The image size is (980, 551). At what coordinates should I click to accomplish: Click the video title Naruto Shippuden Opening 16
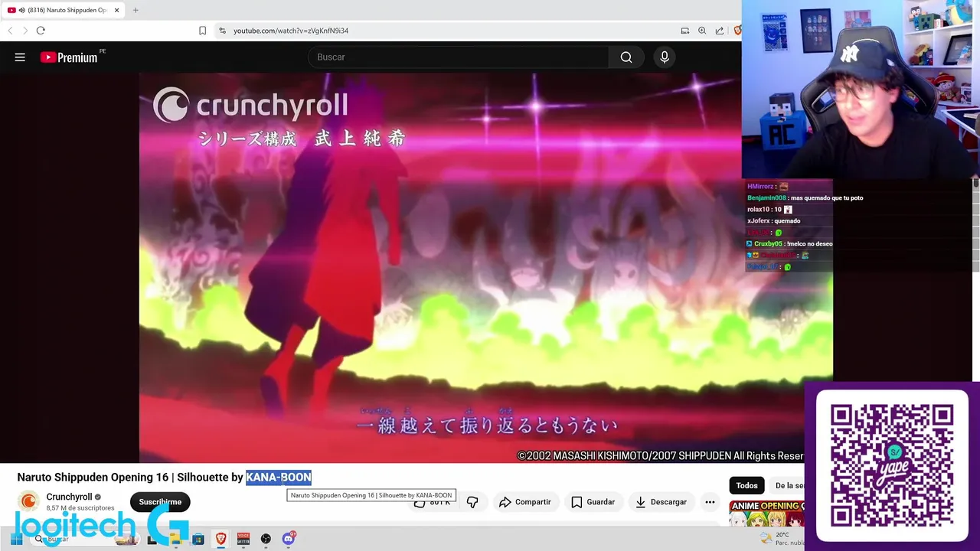(x=164, y=477)
